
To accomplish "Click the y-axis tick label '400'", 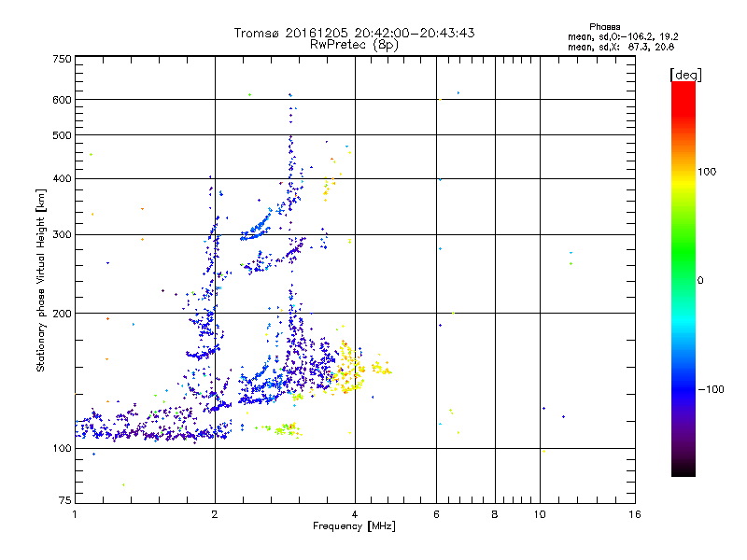I will click(x=62, y=179).
